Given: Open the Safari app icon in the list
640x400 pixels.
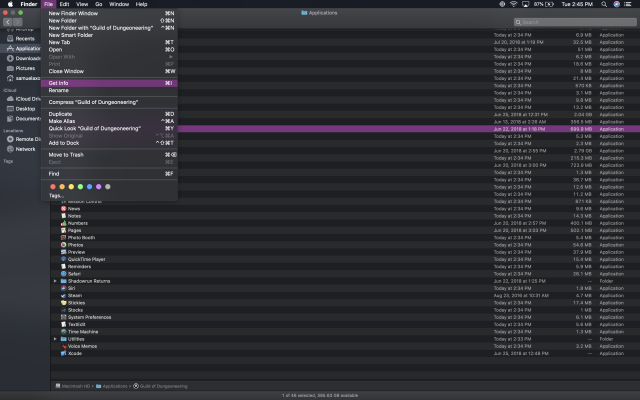Looking at the screenshot, I should [64, 273].
